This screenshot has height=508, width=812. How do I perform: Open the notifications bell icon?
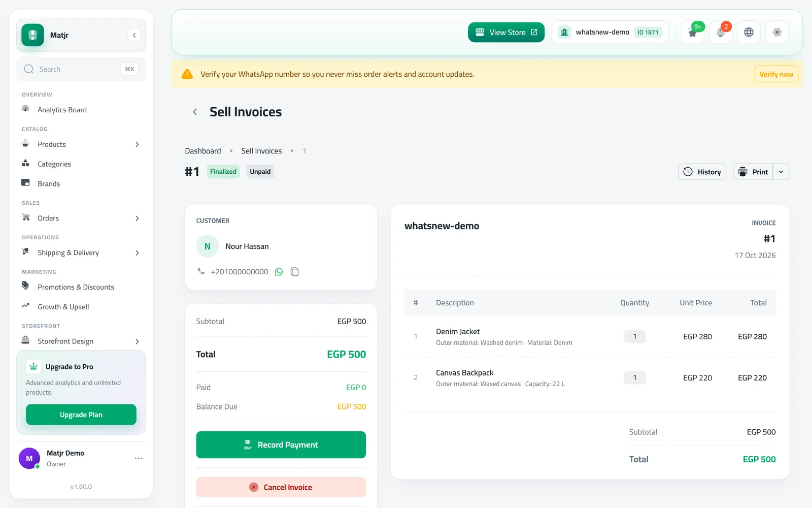[721, 32]
